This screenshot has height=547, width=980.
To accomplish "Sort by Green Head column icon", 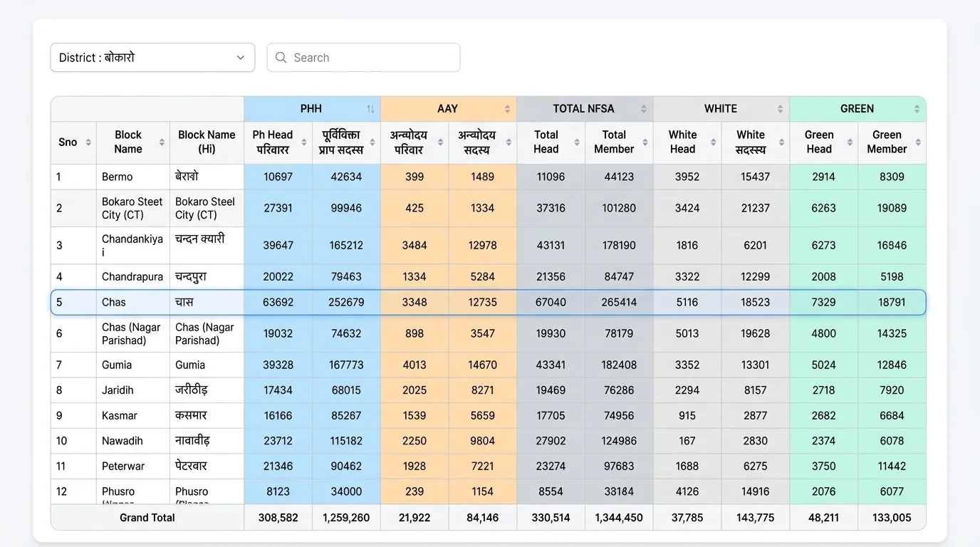I will [x=850, y=142].
